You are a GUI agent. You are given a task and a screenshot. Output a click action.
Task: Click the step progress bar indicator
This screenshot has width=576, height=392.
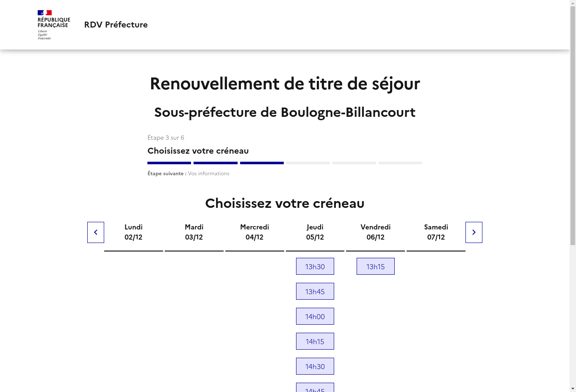[285, 163]
